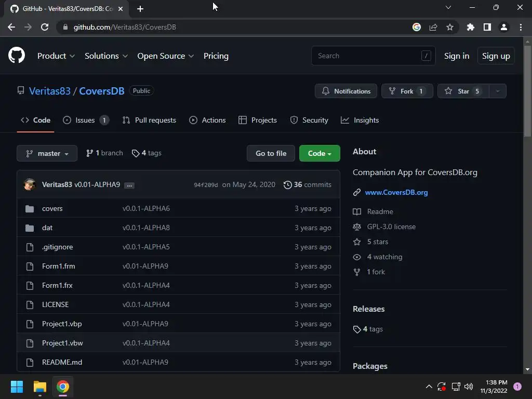Star the CoversDB repository

463,91
